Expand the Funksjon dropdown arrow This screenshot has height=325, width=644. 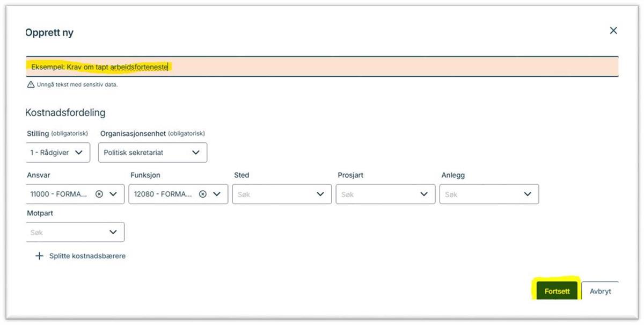click(x=217, y=194)
